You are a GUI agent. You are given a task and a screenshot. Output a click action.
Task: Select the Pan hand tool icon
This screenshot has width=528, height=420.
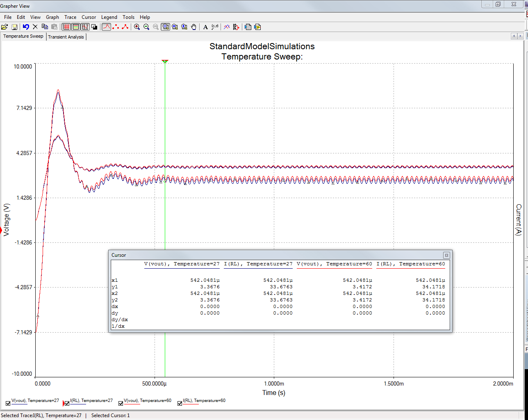coord(194,27)
